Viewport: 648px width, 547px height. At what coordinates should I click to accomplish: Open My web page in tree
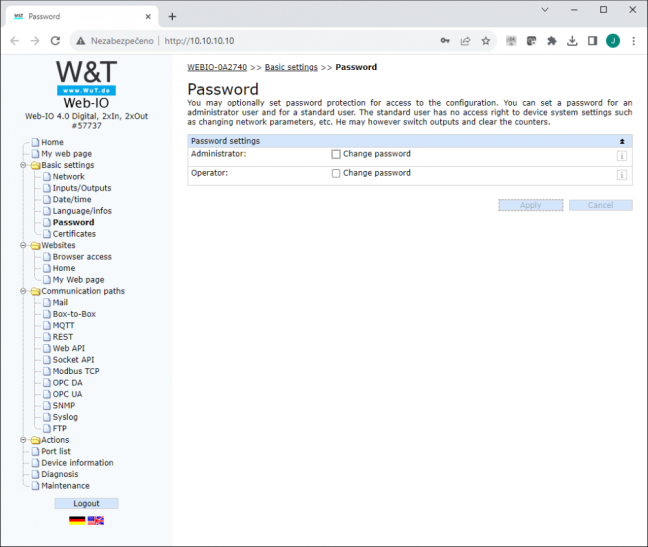click(66, 154)
